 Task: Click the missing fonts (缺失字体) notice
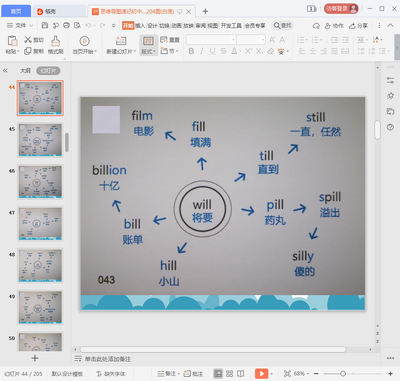coord(111,374)
